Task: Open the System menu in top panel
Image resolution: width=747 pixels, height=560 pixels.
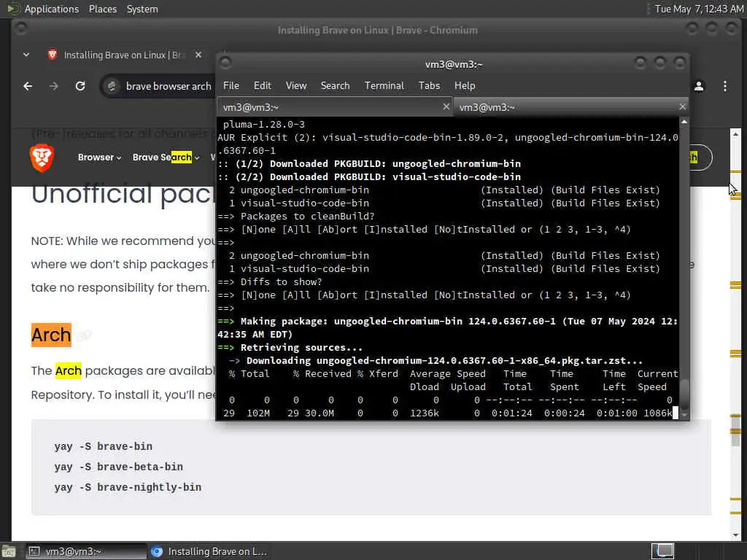Action: pos(142,9)
